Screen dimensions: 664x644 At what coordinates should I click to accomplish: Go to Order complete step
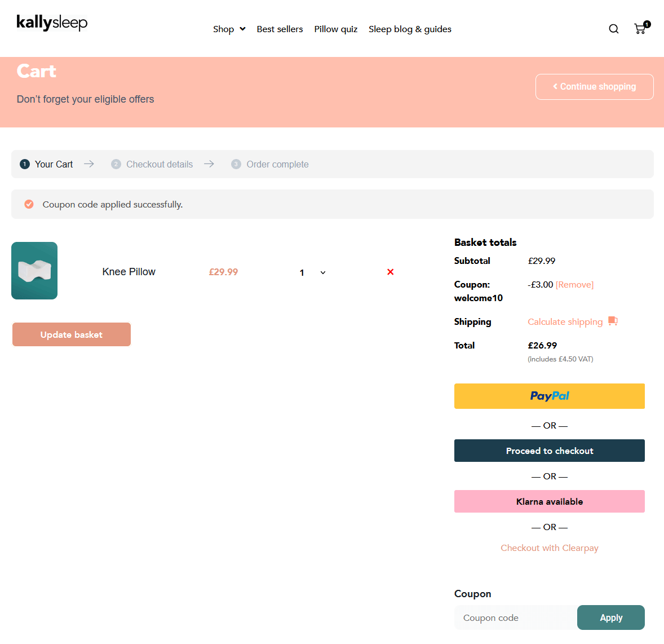(x=270, y=165)
